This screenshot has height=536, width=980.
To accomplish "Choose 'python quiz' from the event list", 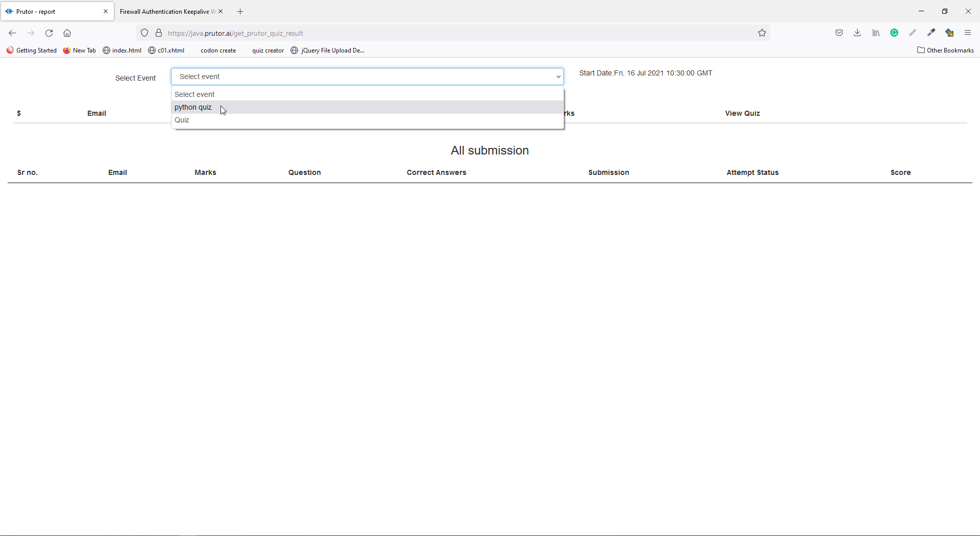I will (193, 107).
